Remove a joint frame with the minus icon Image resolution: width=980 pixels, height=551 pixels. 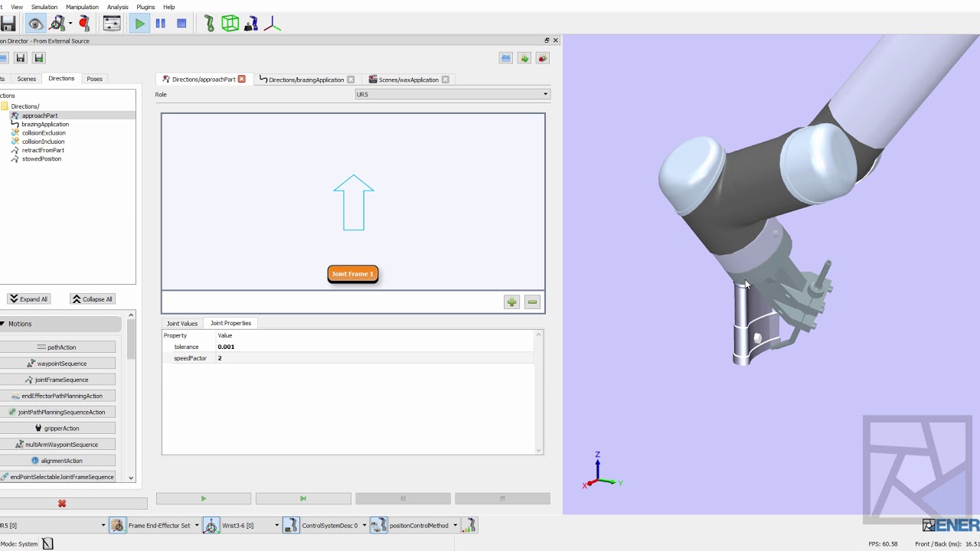pos(532,302)
